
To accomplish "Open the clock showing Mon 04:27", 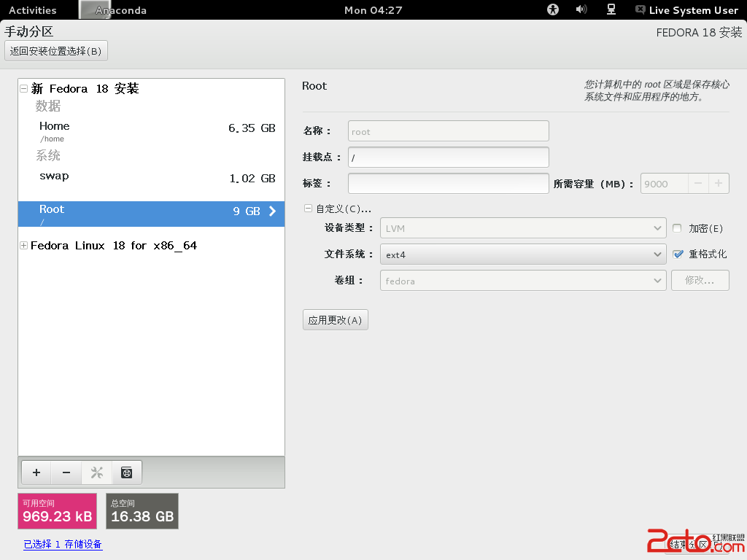I will coord(373,10).
